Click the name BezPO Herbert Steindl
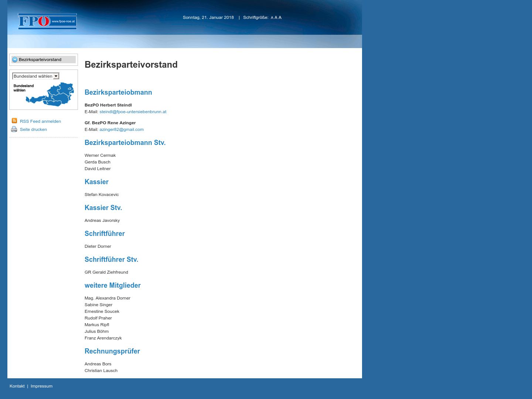Screen dimensions: 532x399 point(108,105)
